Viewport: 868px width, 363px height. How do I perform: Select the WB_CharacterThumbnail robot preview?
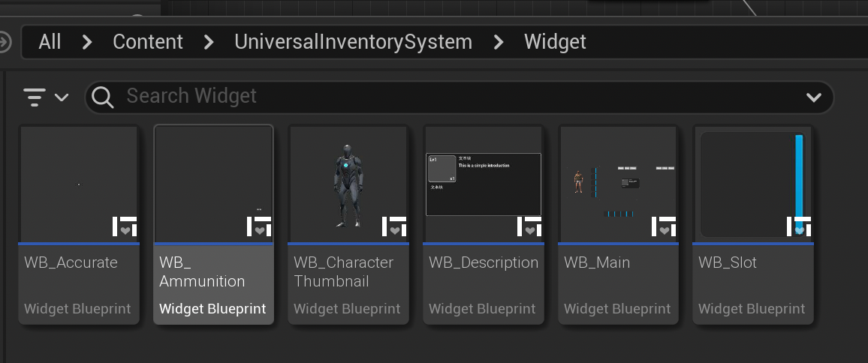tap(348, 184)
